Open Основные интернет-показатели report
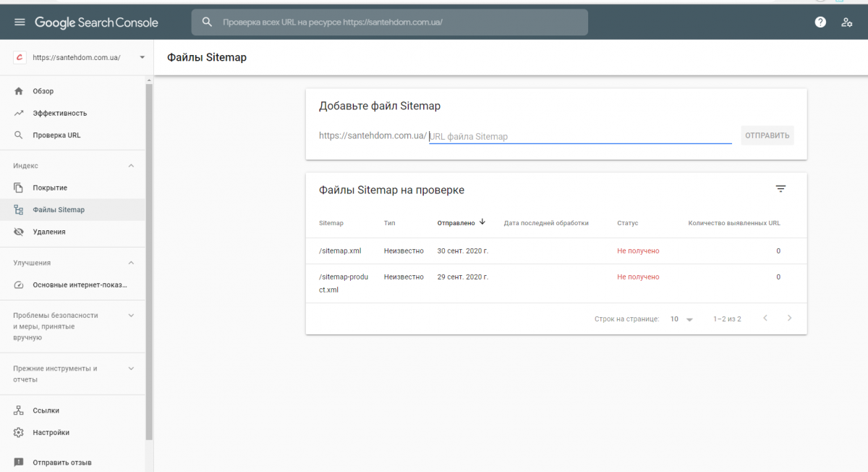Screen dimensions: 868x472 (x=72, y=285)
